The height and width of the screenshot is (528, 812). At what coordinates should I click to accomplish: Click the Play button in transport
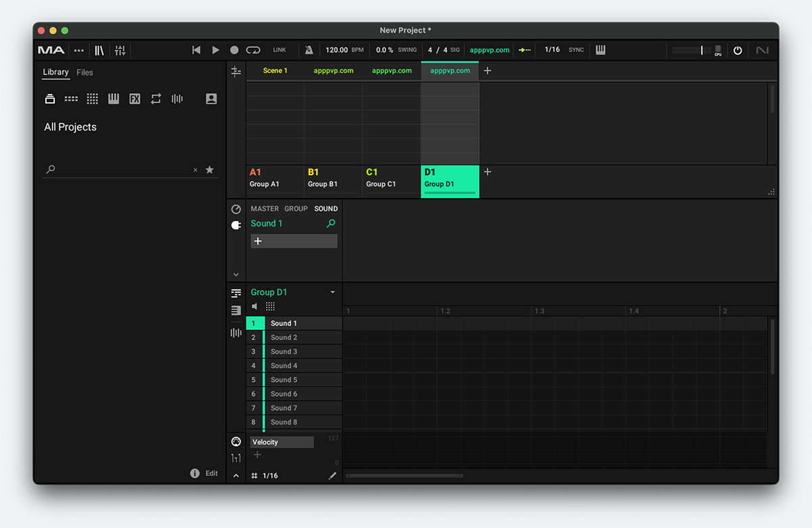pyautogui.click(x=216, y=50)
